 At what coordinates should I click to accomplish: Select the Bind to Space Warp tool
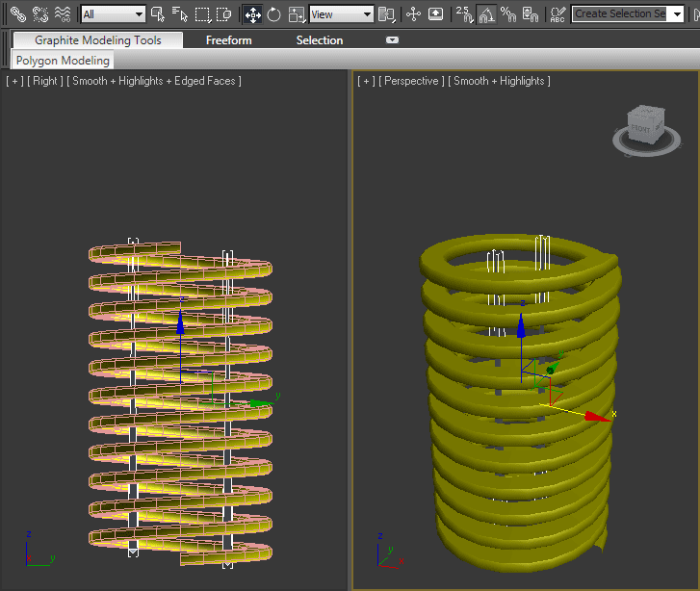[x=63, y=14]
